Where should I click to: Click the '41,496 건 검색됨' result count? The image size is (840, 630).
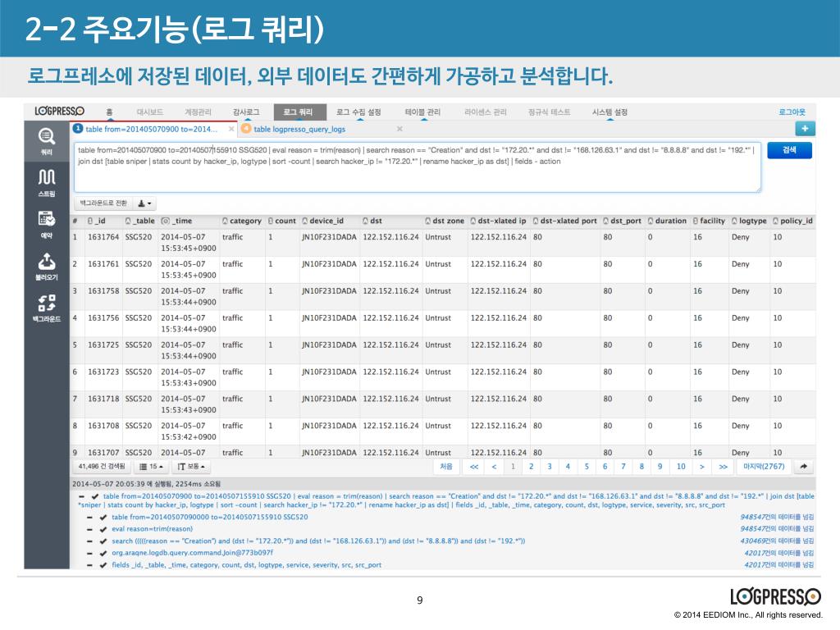pyautogui.click(x=102, y=467)
